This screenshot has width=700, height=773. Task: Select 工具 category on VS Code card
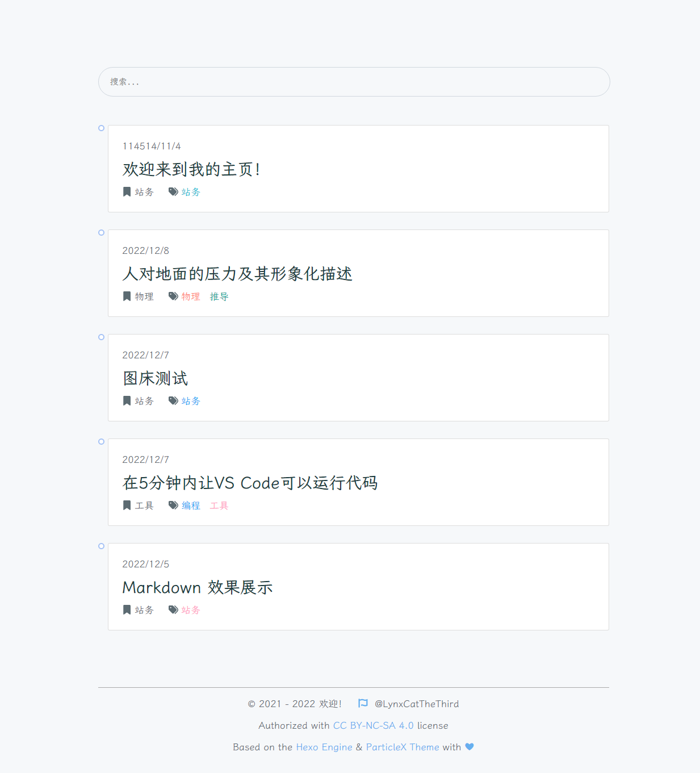144,505
